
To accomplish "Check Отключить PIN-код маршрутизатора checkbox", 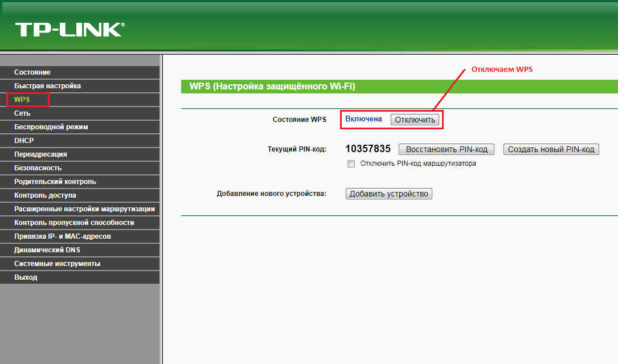I will pos(351,164).
